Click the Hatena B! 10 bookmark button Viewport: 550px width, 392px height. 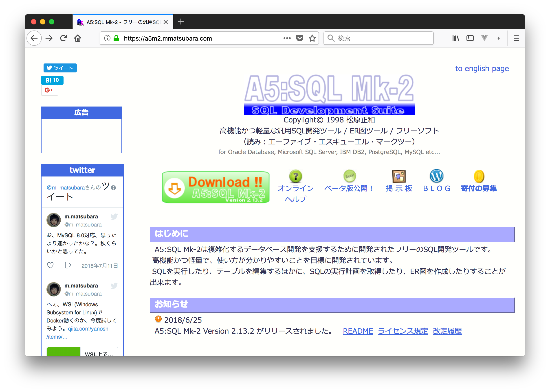[52, 80]
